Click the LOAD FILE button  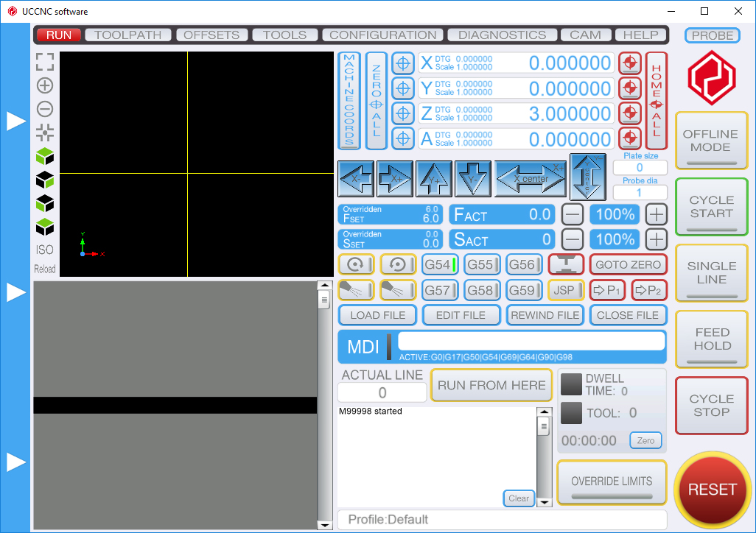[x=377, y=315]
